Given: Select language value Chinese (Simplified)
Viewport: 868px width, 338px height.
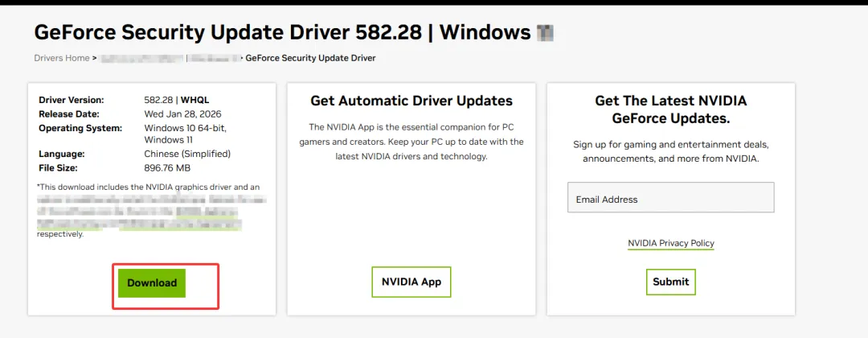Looking at the screenshot, I should pos(187,154).
